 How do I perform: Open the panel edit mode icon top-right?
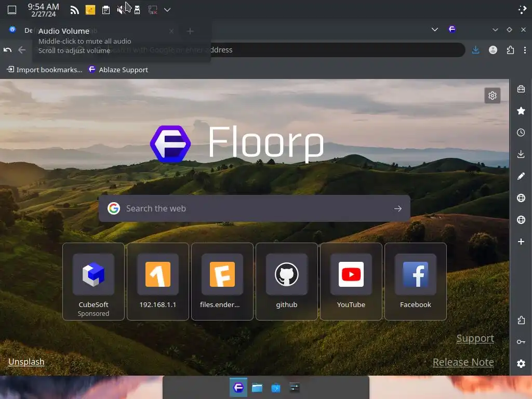523,9
